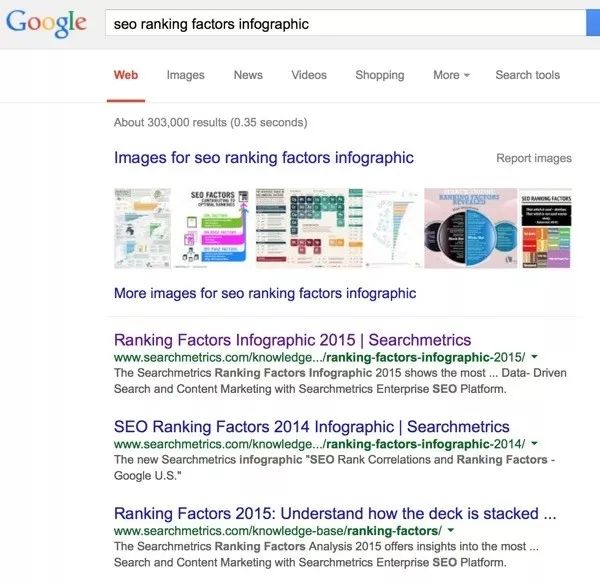
Task: Click the ranking-factors-infographic-2014 green URL text
Action: tap(320, 444)
